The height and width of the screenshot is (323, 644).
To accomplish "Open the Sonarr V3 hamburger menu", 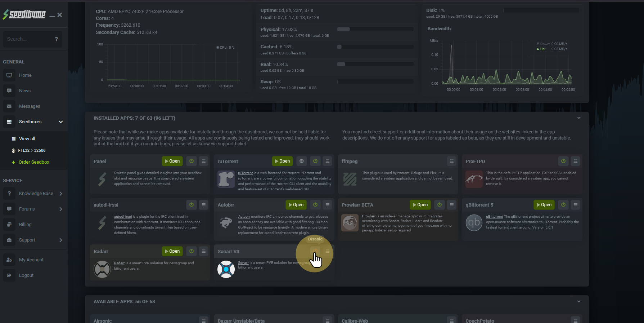I will pyautogui.click(x=328, y=251).
